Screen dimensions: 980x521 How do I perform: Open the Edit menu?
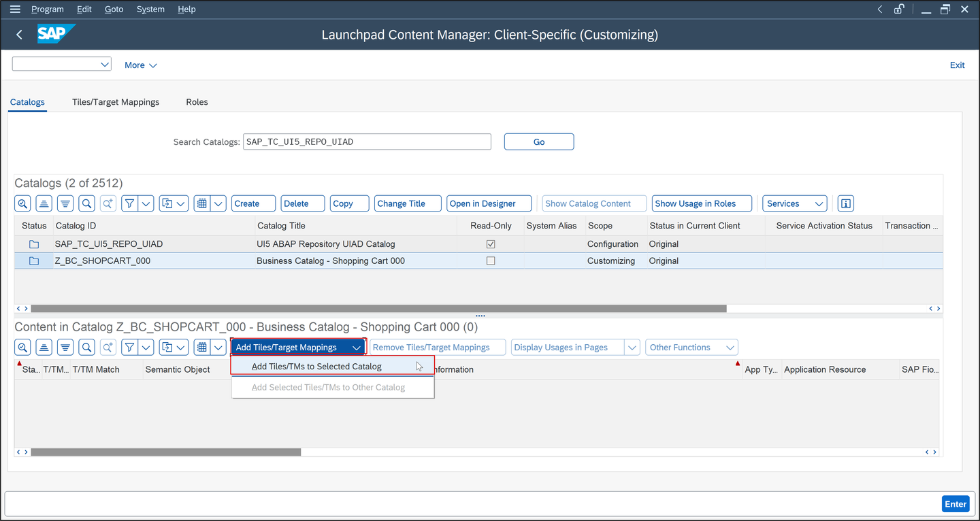(x=84, y=10)
